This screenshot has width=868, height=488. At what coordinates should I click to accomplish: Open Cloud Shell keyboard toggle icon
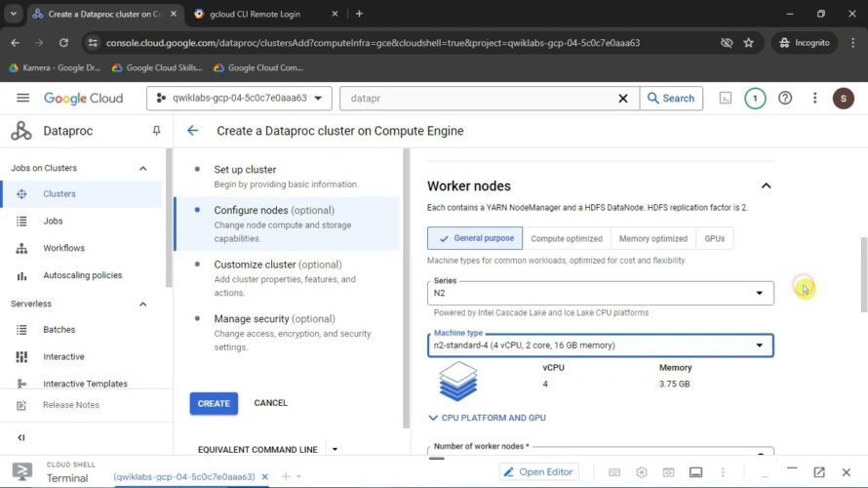[614, 472]
